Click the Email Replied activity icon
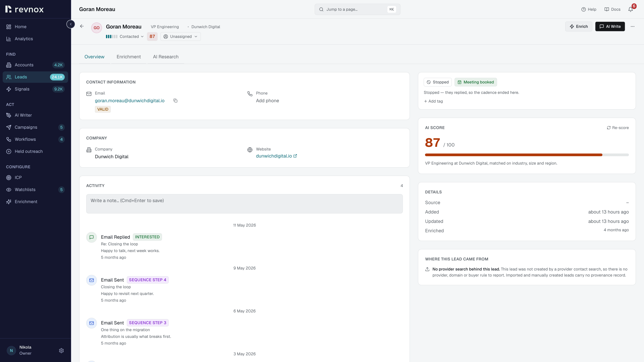Image resolution: width=644 pixels, height=362 pixels. coord(92,237)
